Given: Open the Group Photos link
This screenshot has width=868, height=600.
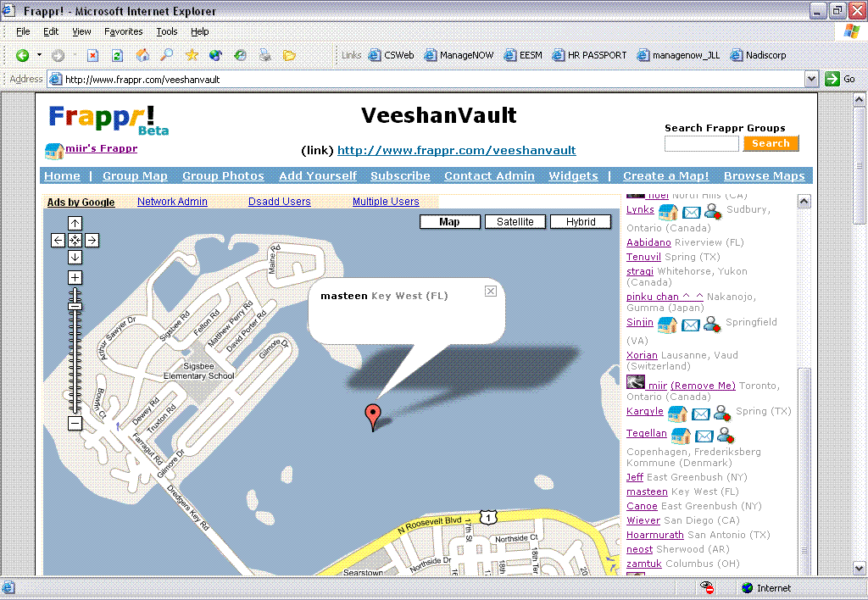Looking at the screenshot, I should (x=223, y=176).
